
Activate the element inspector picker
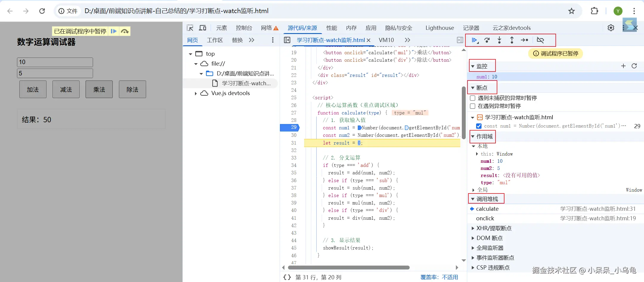click(190, 28)
